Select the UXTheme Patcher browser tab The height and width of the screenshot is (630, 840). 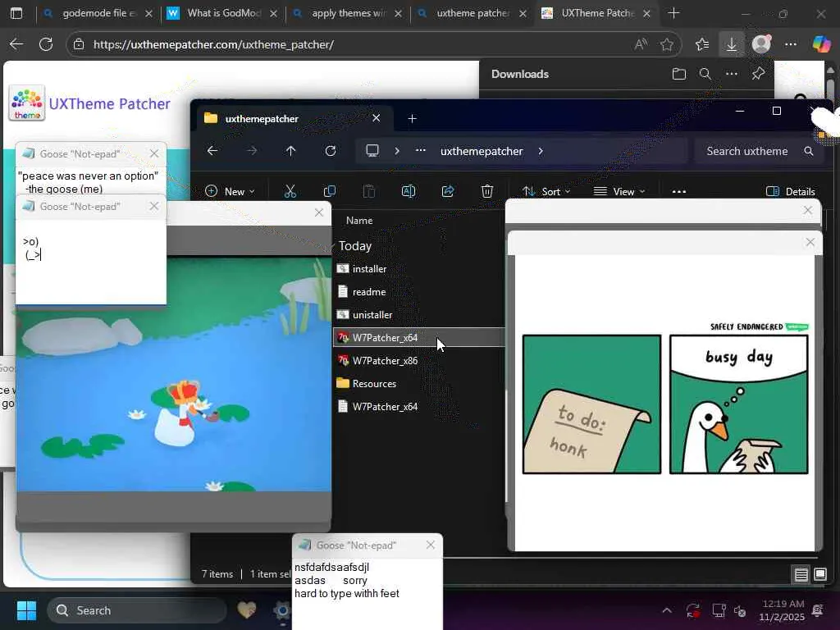click(x=597, y=13)
